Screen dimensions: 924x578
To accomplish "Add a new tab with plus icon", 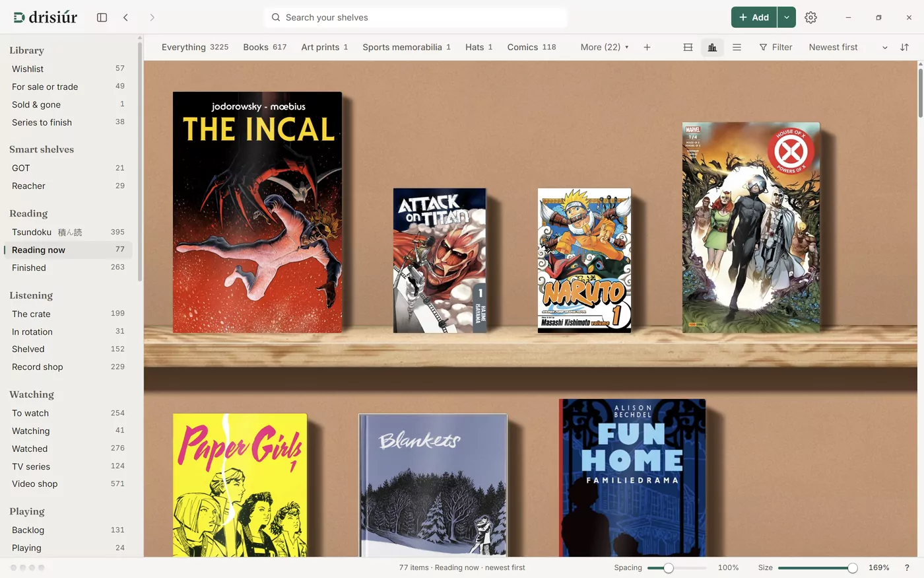I will pos(647,47).
